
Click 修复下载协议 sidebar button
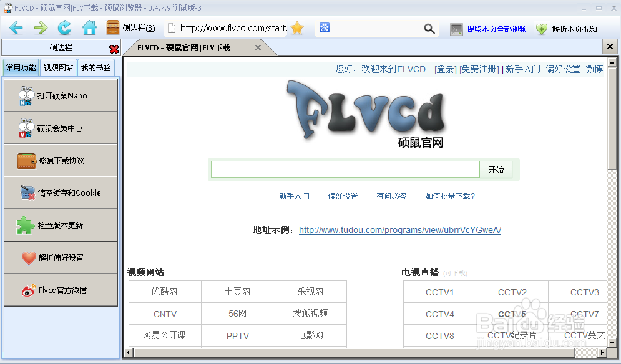tap(61, 160)
